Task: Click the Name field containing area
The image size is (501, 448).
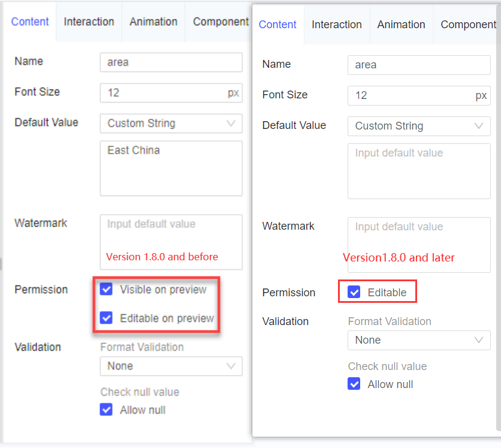Action: pyautogui.click(x=171, y=62)
